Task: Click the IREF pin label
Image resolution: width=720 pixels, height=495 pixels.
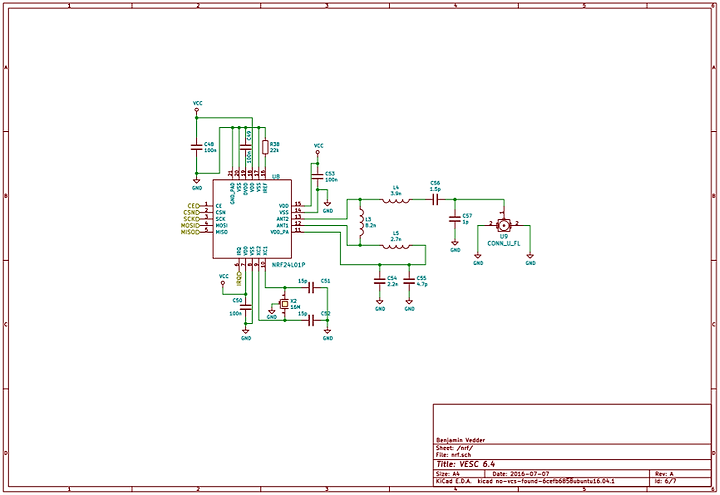Action: (265, 187)
